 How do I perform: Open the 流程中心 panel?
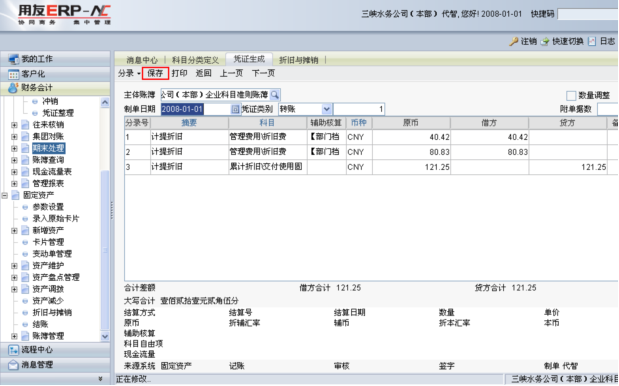point(55,350)
